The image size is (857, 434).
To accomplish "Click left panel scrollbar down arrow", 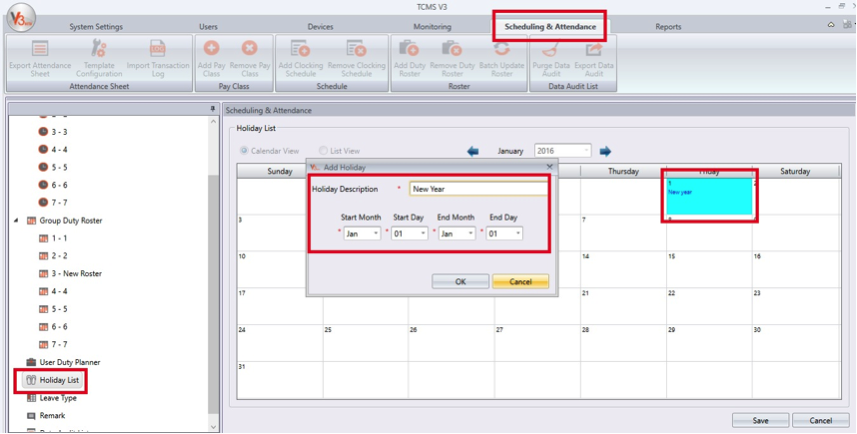I will (x=213, y=426).
